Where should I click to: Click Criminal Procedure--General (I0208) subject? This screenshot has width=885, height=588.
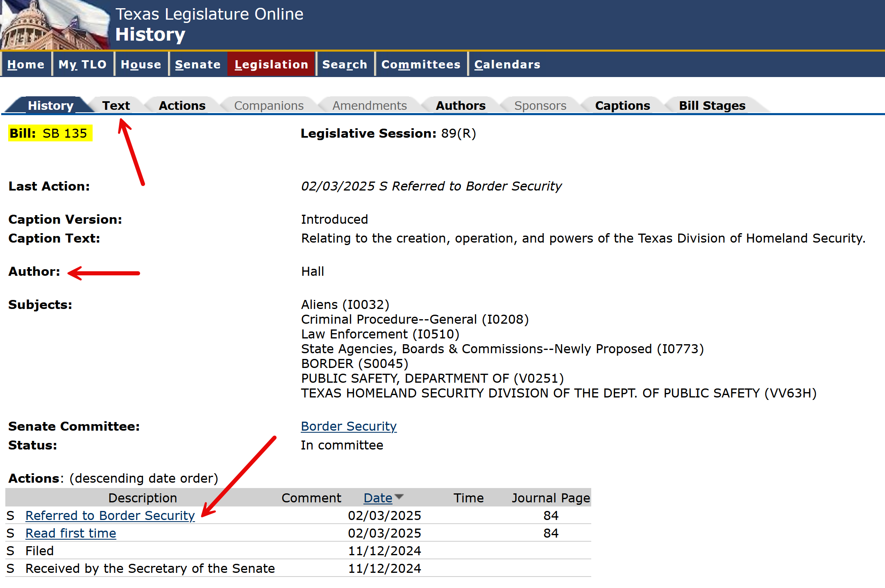point(415,319)
